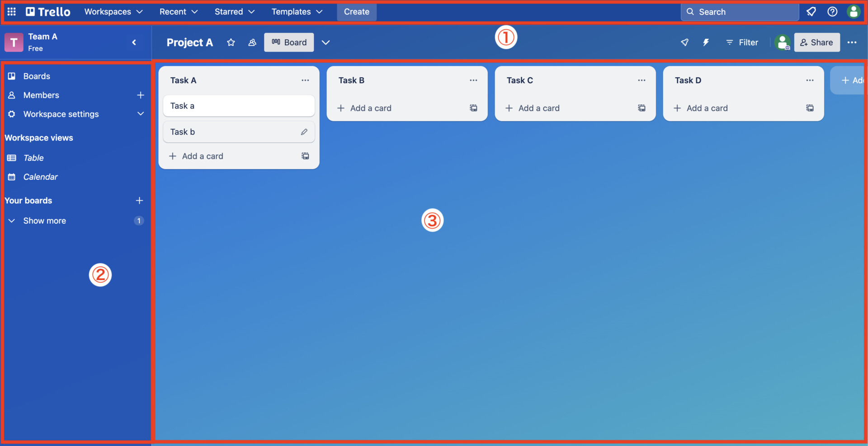868x446 pixels.
Task: Collapse the Workspace settings section
Action: pos(141,114)
